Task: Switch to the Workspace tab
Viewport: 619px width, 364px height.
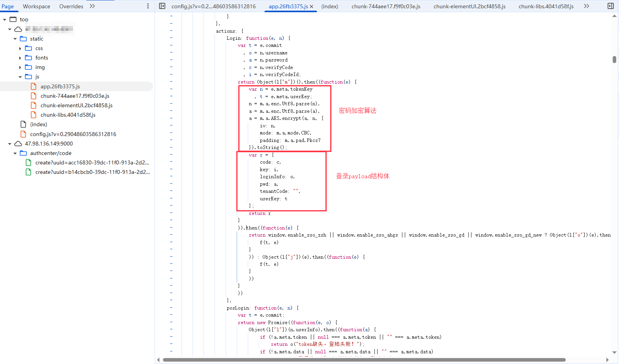Action: pos(36,6)
